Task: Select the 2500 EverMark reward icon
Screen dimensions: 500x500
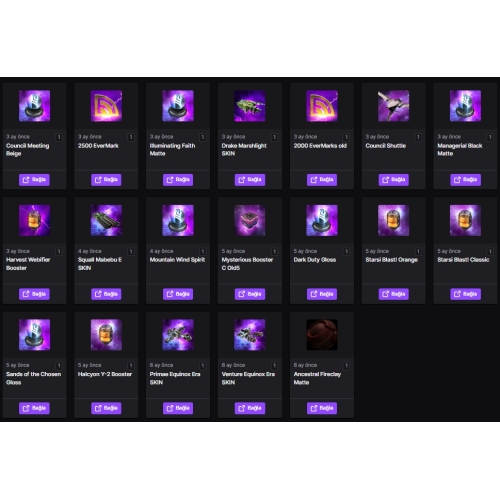Action: [x=106, y=106]
